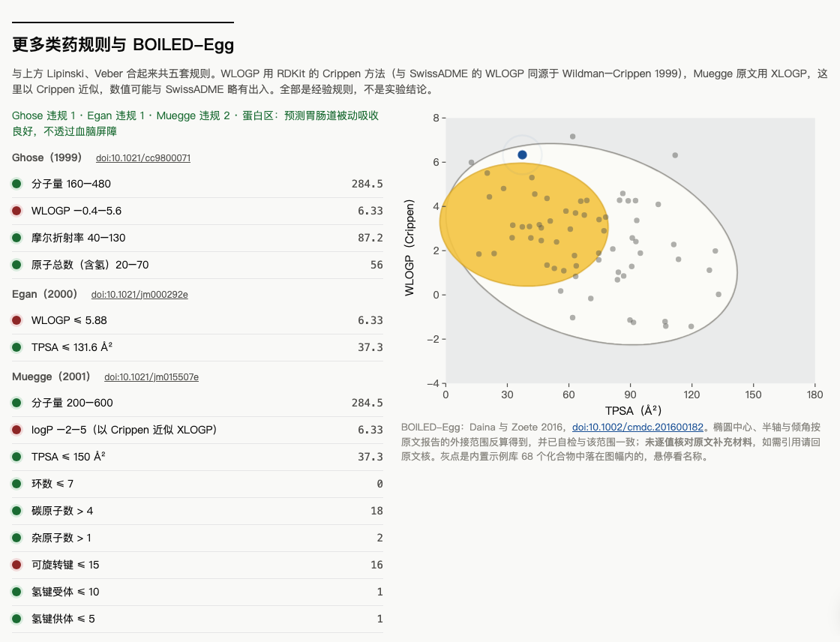Screen dimensions: 840x642
Task: Click the red dot beside logP −2–5 row
Action: point(16,430)
